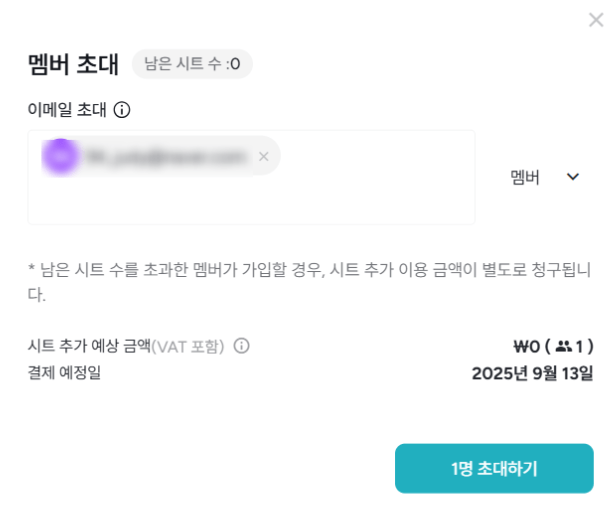Click the 시트 추가 예상 금액 label

click(89, 346)
